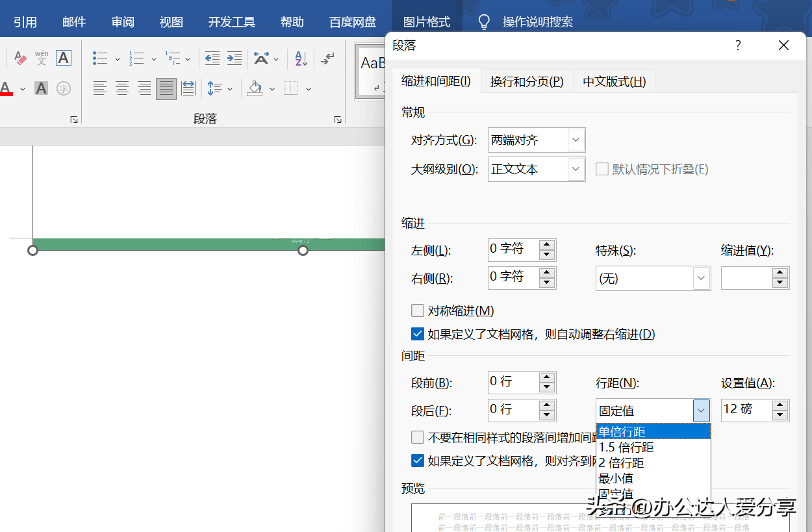This screenshot has height=532, width=812.
Task: Collapse the 行距(N) dropdown arrow
Action: point(701,411)
